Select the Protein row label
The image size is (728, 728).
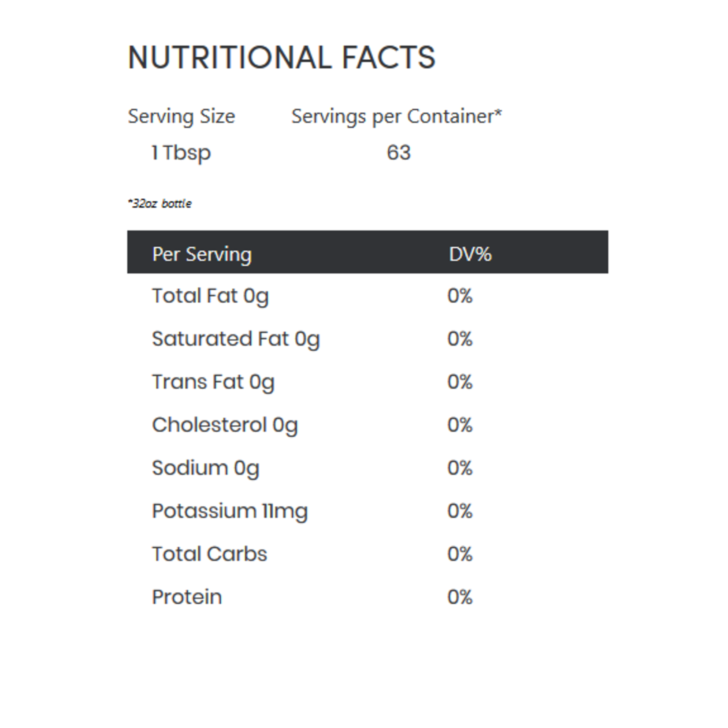pyautogui.click(x=187, y=597)
